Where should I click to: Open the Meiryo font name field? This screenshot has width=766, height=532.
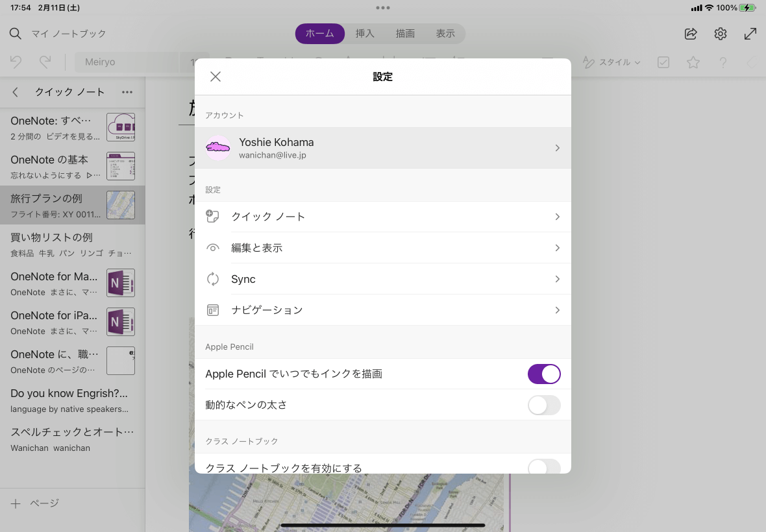click(127, 62)
